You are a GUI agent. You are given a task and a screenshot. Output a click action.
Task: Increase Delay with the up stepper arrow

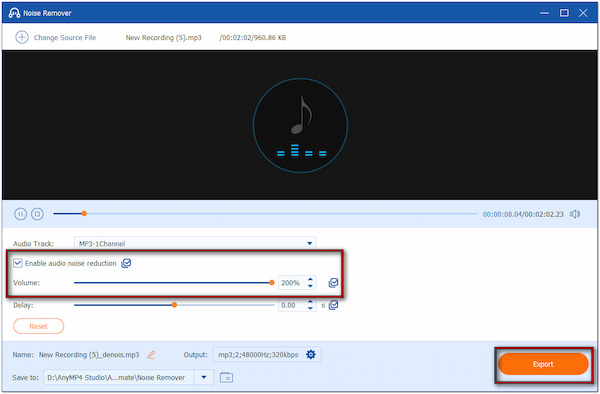(310, 301)
